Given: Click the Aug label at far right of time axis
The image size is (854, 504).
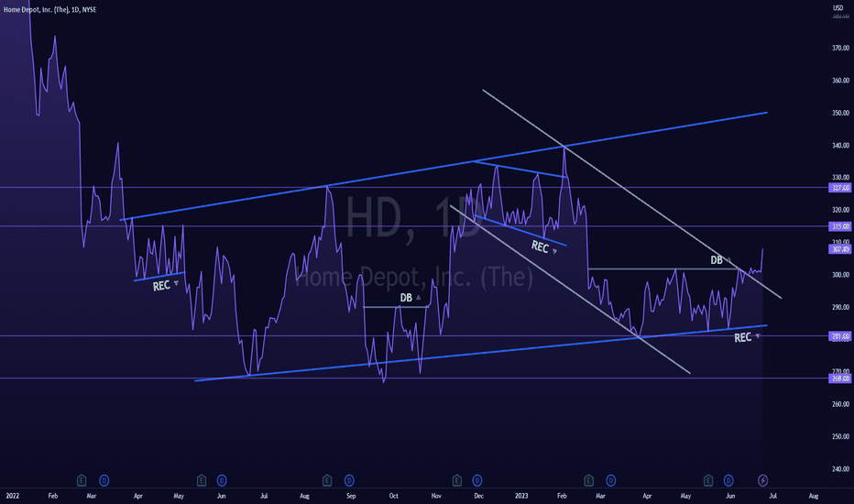Looking at the screenshot, I should pos(813,496).
